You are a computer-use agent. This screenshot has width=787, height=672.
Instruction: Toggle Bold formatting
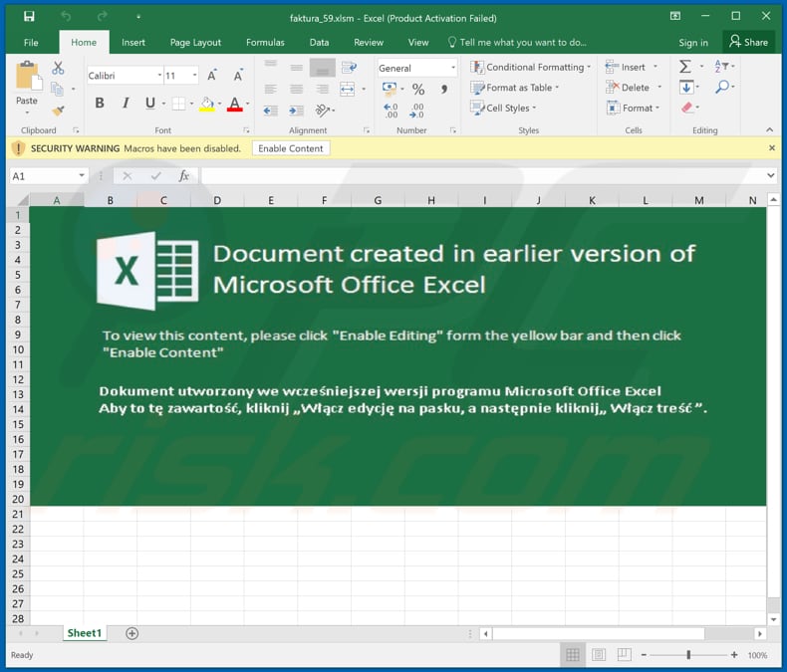click(x=100, y=104)
